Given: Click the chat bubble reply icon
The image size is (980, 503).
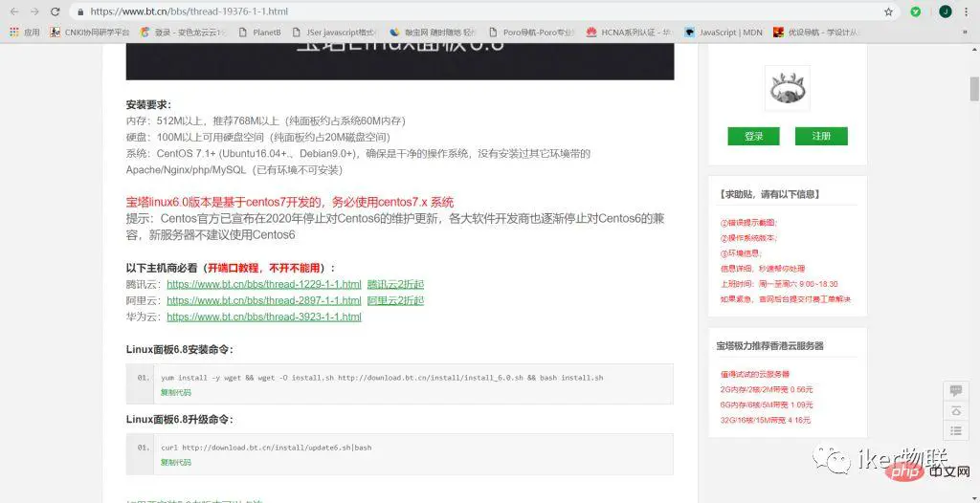Looking at the screenshot, I should click(956, 390).
